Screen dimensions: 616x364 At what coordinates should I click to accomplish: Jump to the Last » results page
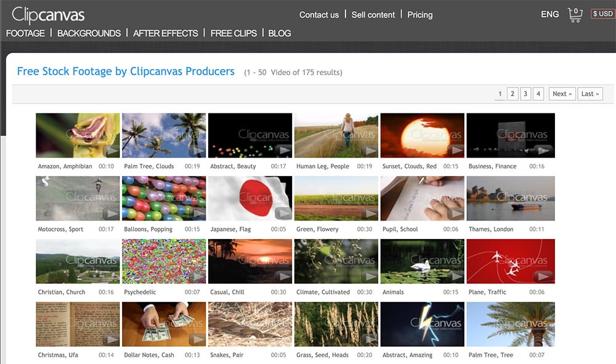click(590, 94)
